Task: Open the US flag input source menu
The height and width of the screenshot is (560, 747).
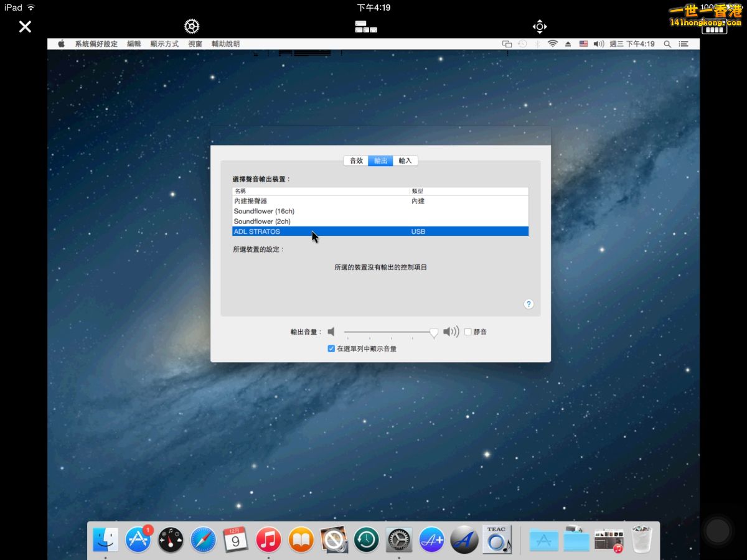Action: (583, 44)
